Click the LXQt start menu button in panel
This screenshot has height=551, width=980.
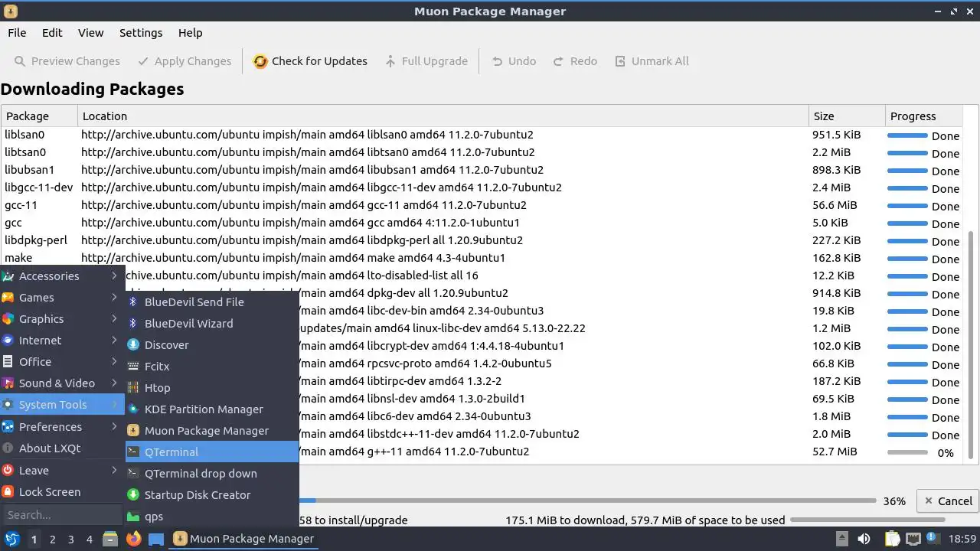(11, 539)
